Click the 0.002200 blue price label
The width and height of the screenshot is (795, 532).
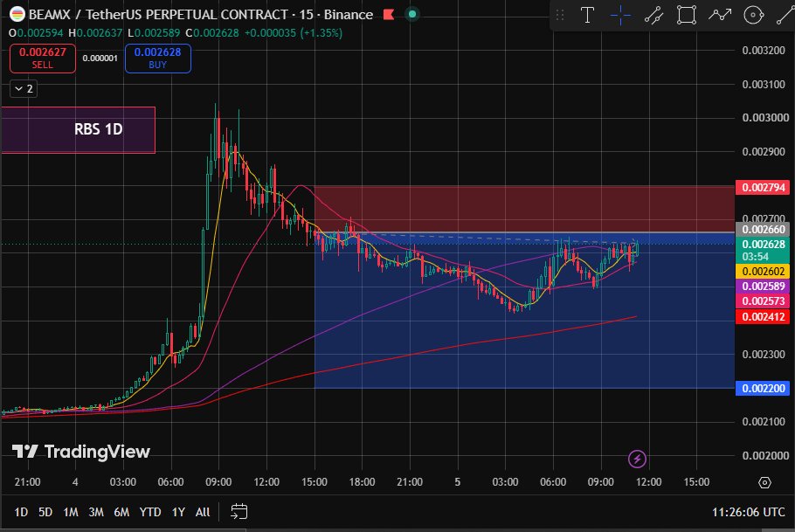tap(763, 389)
